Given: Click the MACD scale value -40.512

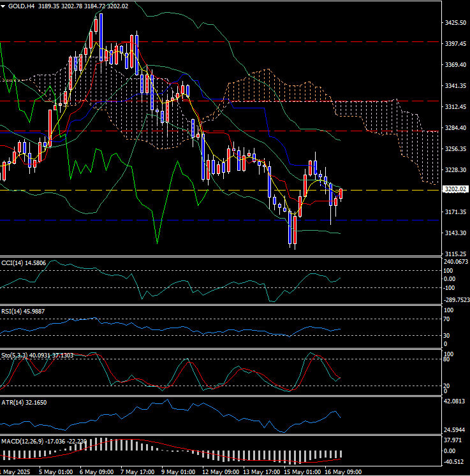Looking at the screenshot, I should (x=453, y=462).
